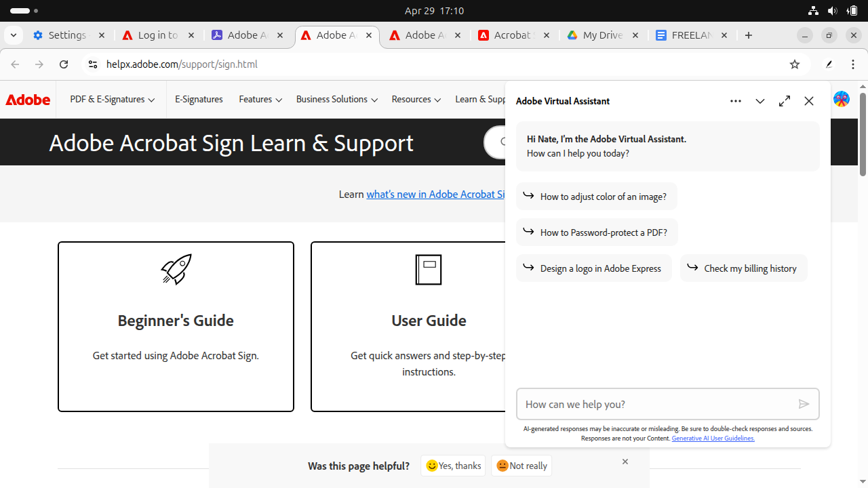
Task: Go forward with the browser arrow
Action: click(39, 64)
